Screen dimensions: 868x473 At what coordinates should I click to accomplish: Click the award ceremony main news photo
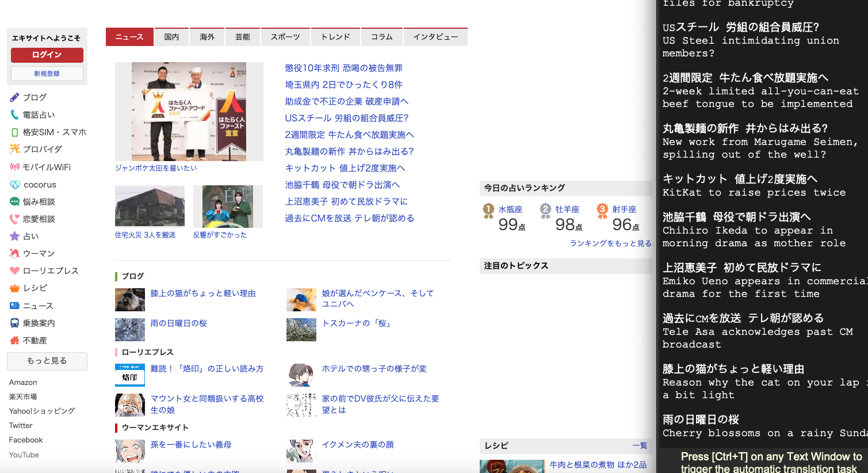[189, 112]
